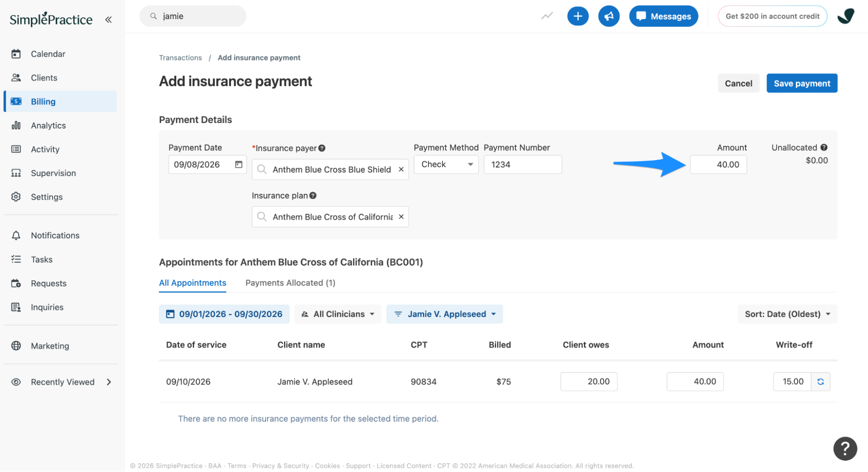The image size is (868, 472).
Task: Expand Recently Viewed with the chevron
Action: point(109,382)
